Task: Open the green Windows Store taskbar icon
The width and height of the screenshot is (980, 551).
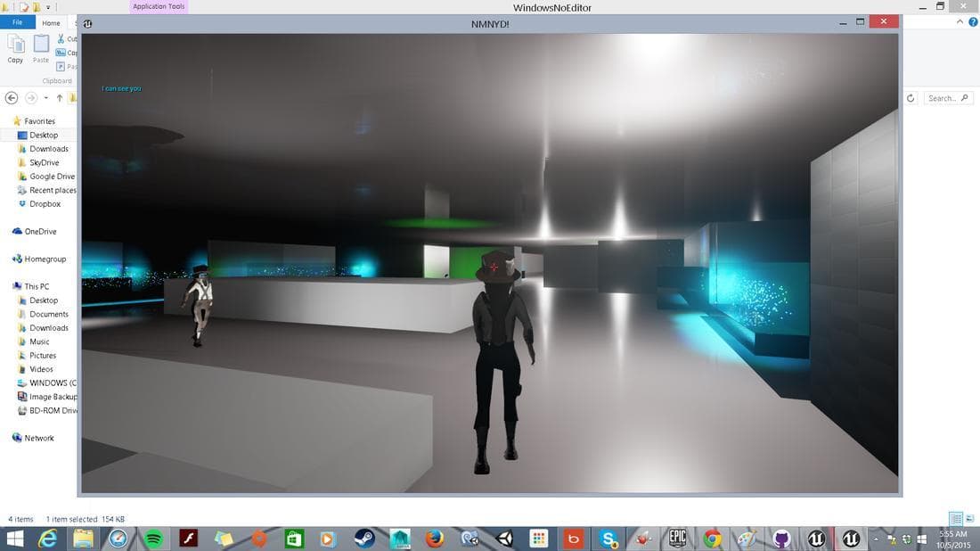Action: point(294,539)
